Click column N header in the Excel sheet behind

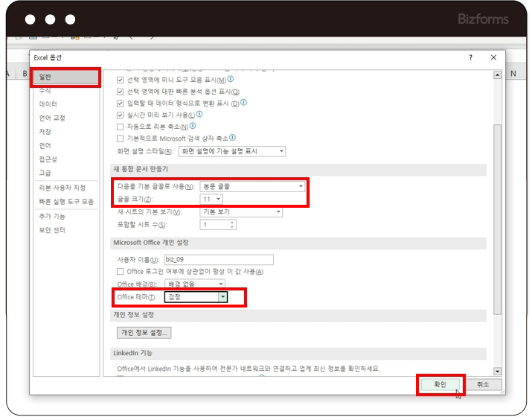tap(513, 74)
